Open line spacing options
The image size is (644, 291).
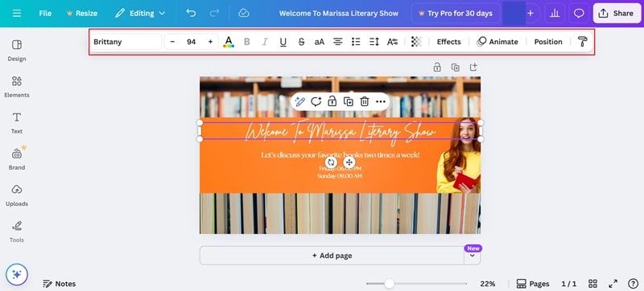tap(374, 42)
